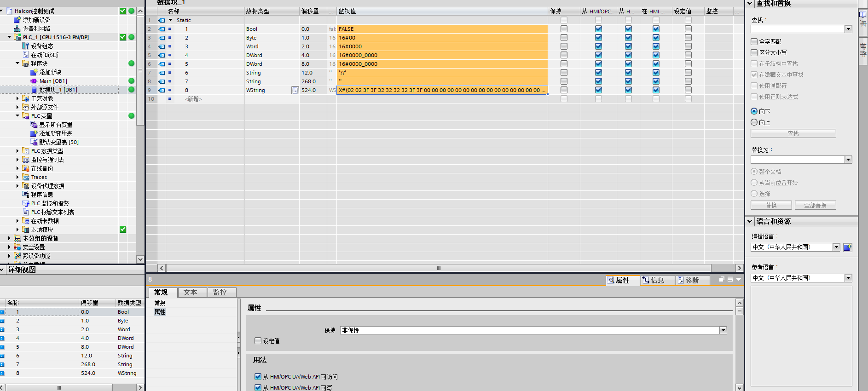Toggle 设定值 checkbox for WString row 8
This screenshot has width=868, height=391.
click(x=688, y=90)
